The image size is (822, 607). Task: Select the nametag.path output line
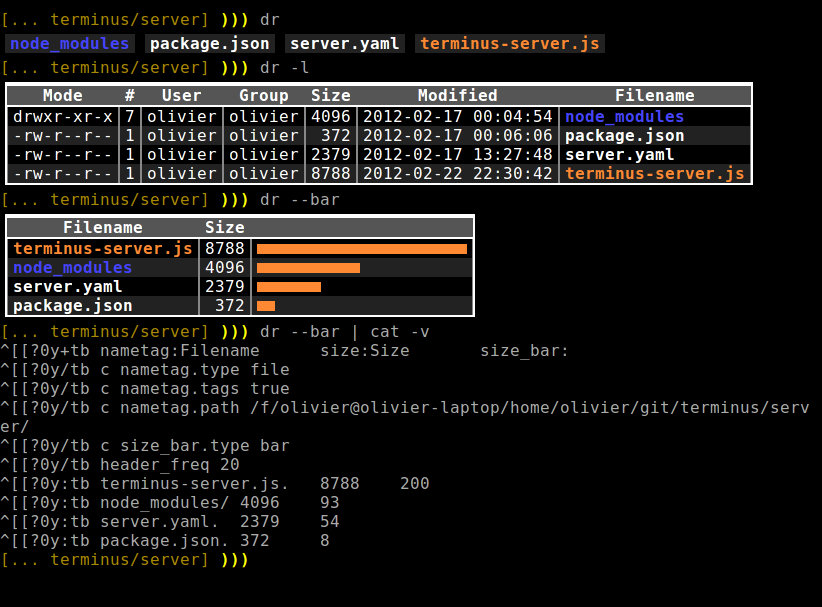pyautogui.click(x=405, y=417)
